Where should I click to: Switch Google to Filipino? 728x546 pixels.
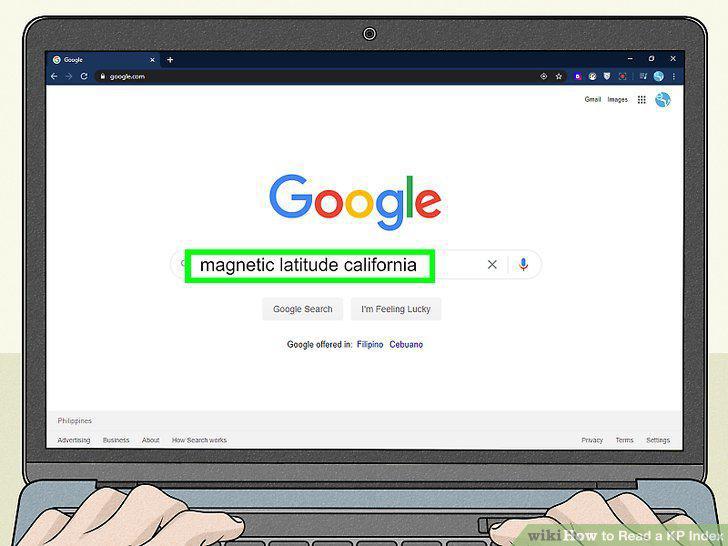pos(370,344)
